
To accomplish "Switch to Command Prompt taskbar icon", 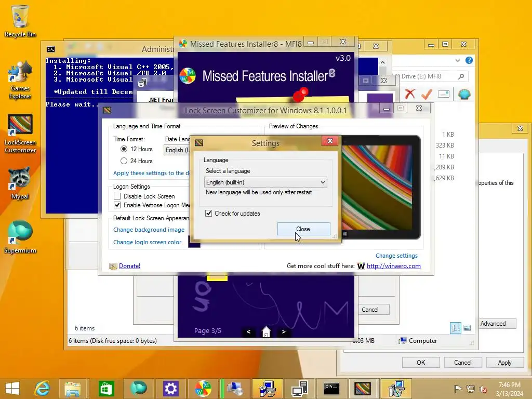I will (331, 389).
